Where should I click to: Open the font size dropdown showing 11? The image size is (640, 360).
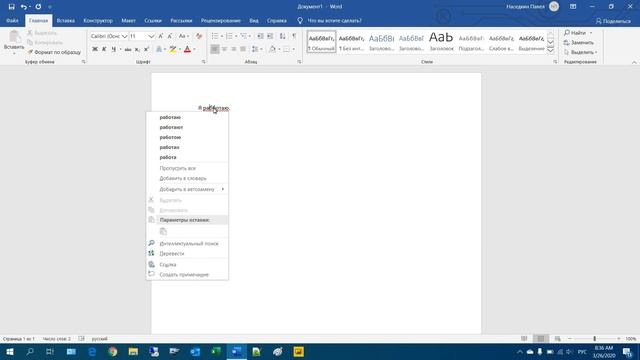(x=151, y=36)
